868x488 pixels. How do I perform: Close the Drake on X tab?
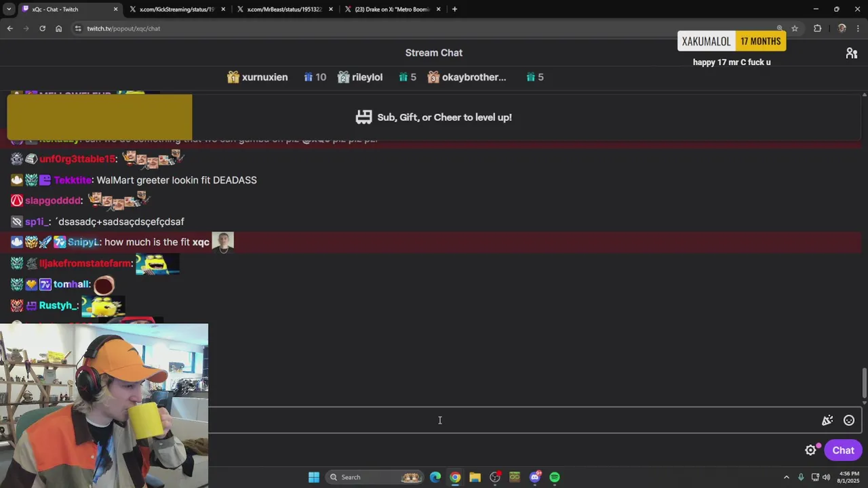coord(439,9)
